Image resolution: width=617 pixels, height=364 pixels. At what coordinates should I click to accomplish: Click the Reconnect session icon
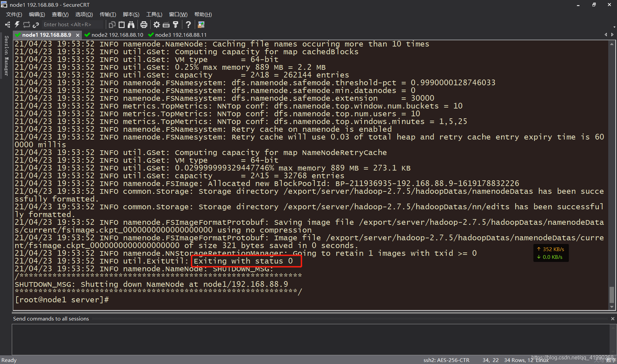pos(27,25)
